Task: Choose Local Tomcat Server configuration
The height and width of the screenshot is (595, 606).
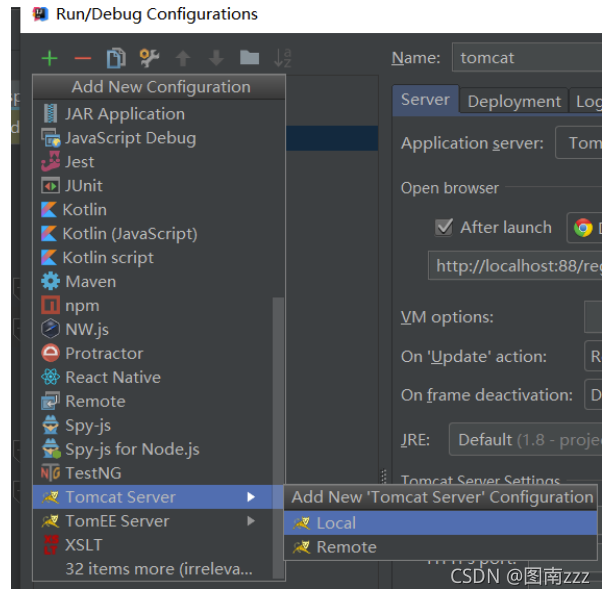Action: tap(440, 523)
